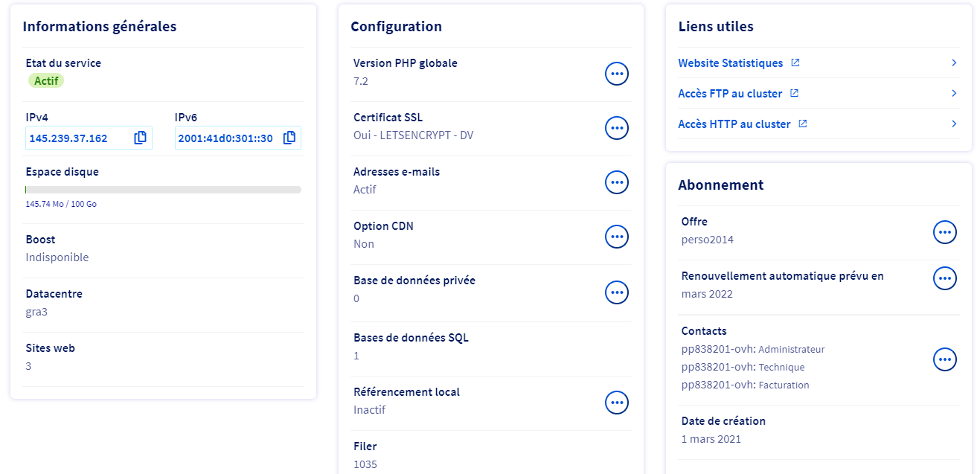Open options menu for Certificat SSL

click(x=616, y=128)
